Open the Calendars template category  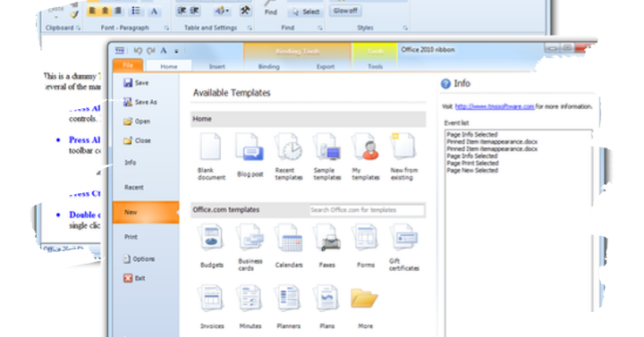(289, 246)
